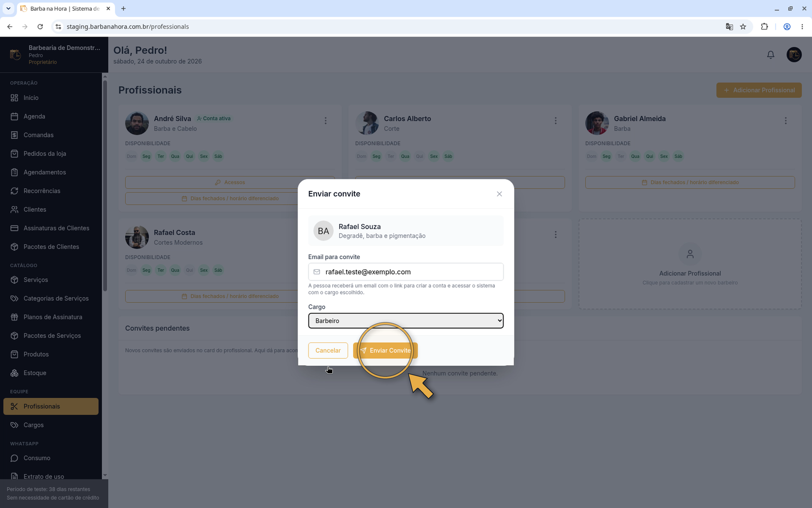
Task: Open a new browser tab
Action: (123, 9)
